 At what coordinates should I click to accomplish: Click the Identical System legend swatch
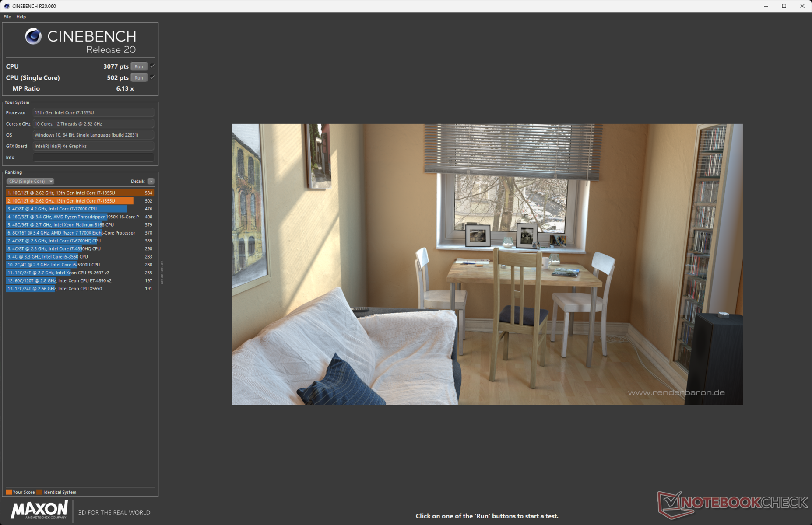coord(39,492)
